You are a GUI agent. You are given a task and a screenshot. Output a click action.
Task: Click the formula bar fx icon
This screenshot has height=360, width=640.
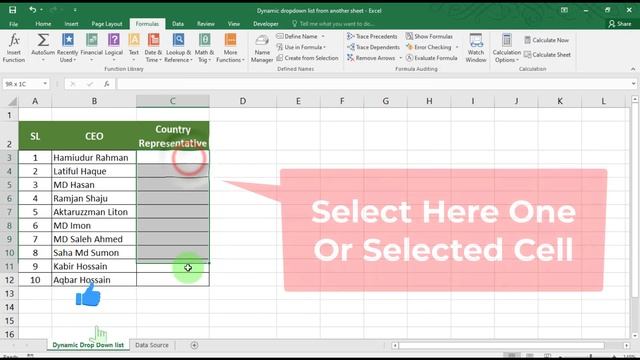point(107,84)
